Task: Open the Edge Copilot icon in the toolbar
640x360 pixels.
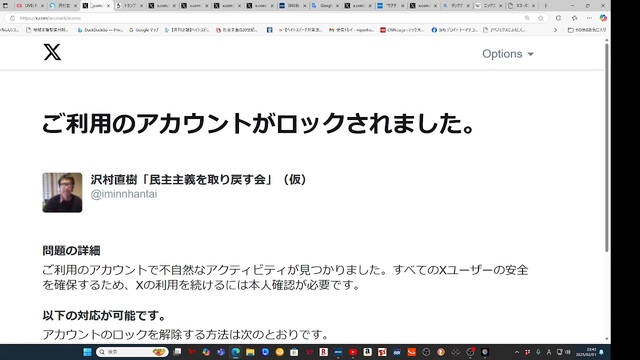Action: pyautogui.click(x=603, y=18)
